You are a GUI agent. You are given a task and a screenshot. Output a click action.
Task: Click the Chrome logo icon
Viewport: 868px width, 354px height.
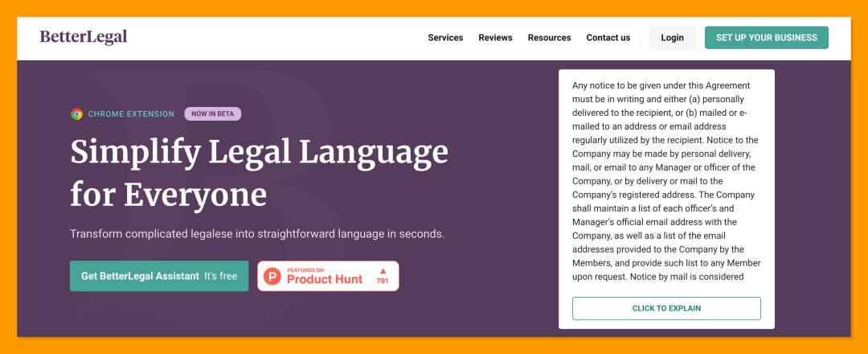coord(77,114)
